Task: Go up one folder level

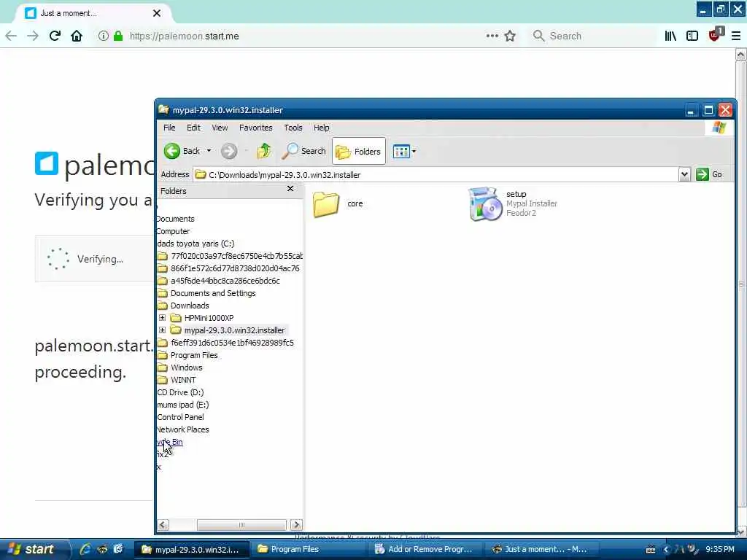Action: pos(263,152)
